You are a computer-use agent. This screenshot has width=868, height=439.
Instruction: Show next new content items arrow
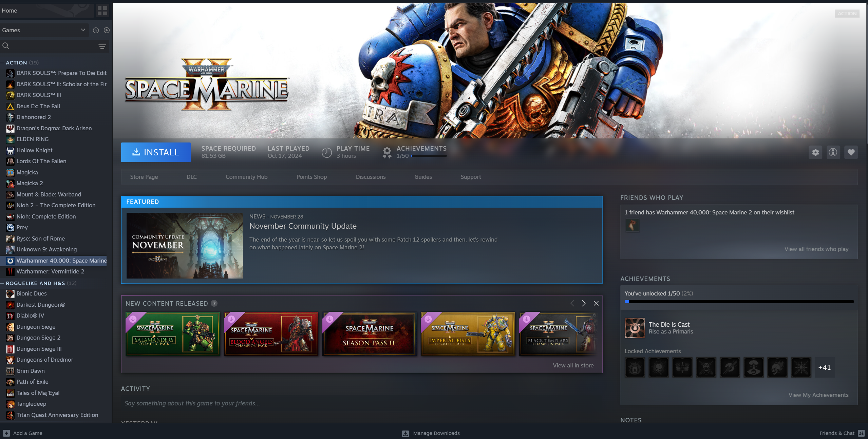(584, 303)
